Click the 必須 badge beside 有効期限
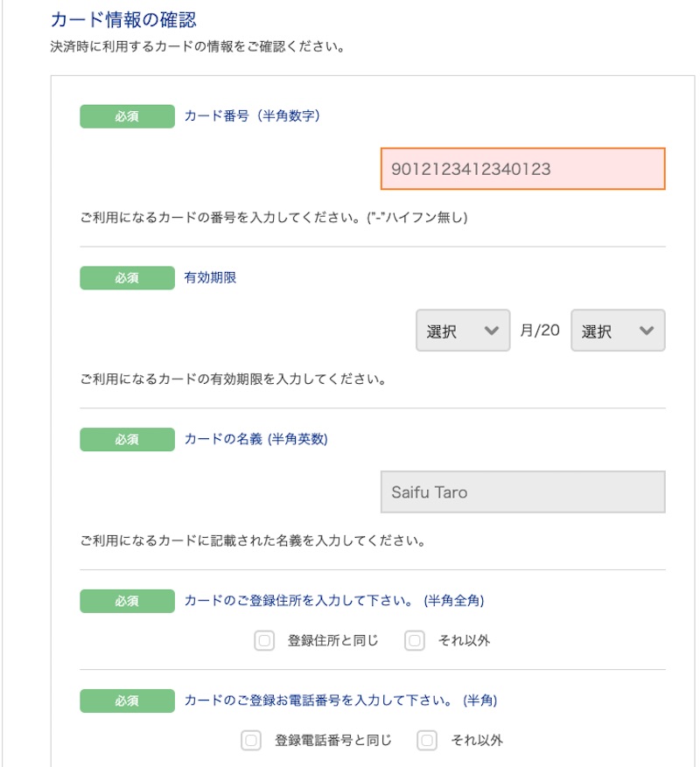Screen dimensions: 700x767 pos(127,278)
